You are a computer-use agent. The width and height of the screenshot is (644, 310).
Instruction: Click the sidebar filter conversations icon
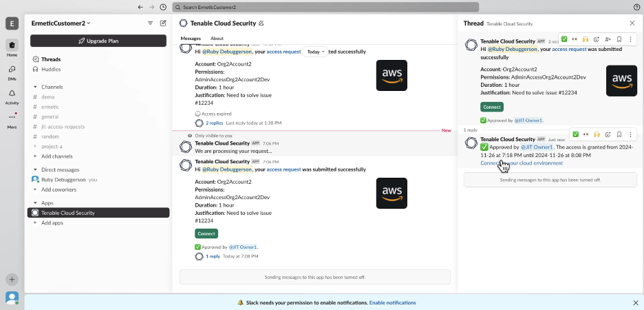tap(150, 23)
